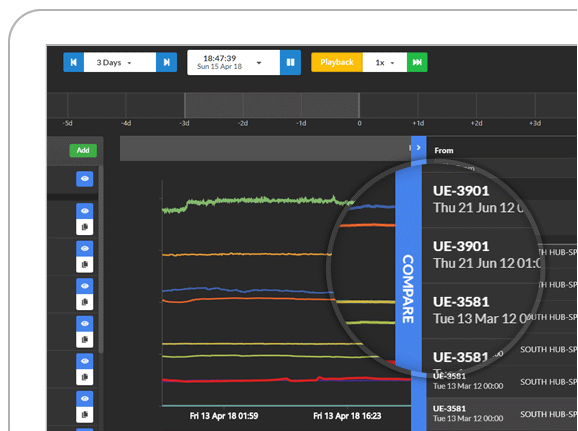The height and width of the screenshot is (431, 578).
Task: Click the copy icon under the fourth eye
Action: click(85, 302)
